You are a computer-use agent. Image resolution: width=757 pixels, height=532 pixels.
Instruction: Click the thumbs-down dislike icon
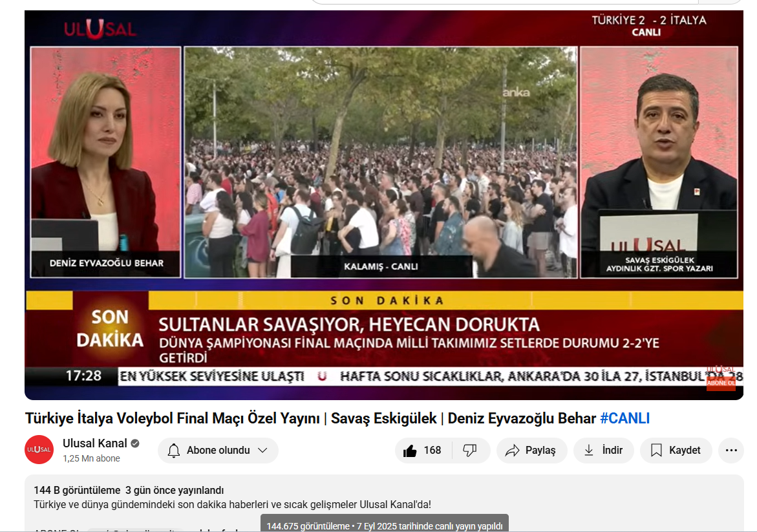(470, 451)
